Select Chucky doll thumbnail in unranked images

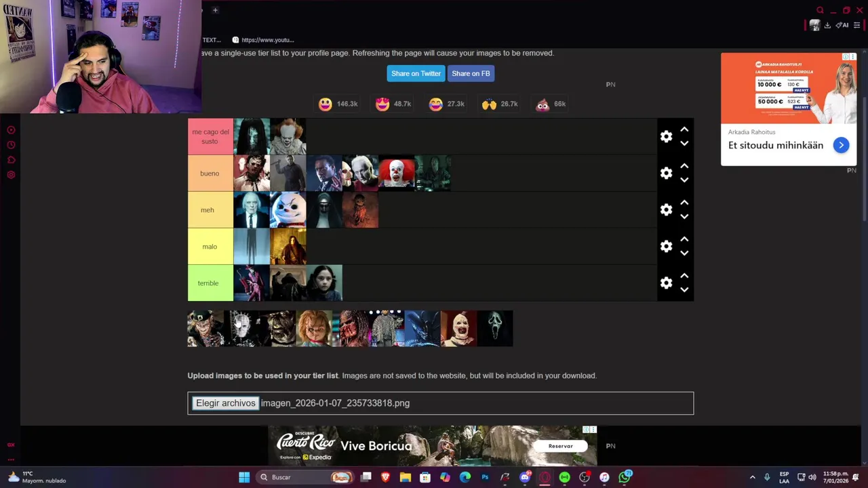[314, 329]
